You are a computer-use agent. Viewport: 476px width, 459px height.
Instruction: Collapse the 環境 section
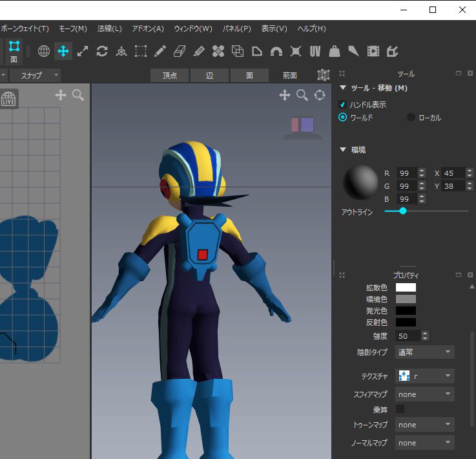pyautogui.click(x=343, y=150)
